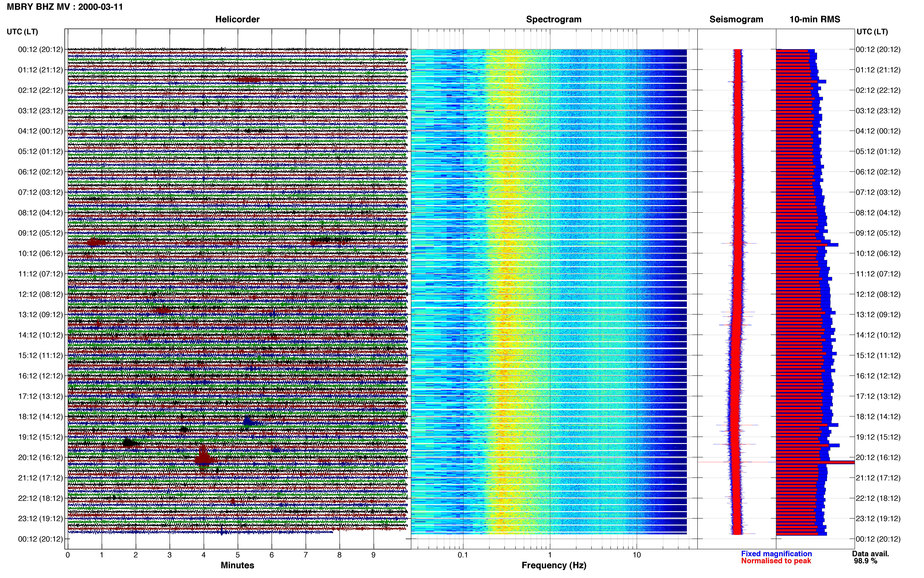Click the Fixed magnification legend text
This screenshot has width=924, height=578.
[777, 554]
